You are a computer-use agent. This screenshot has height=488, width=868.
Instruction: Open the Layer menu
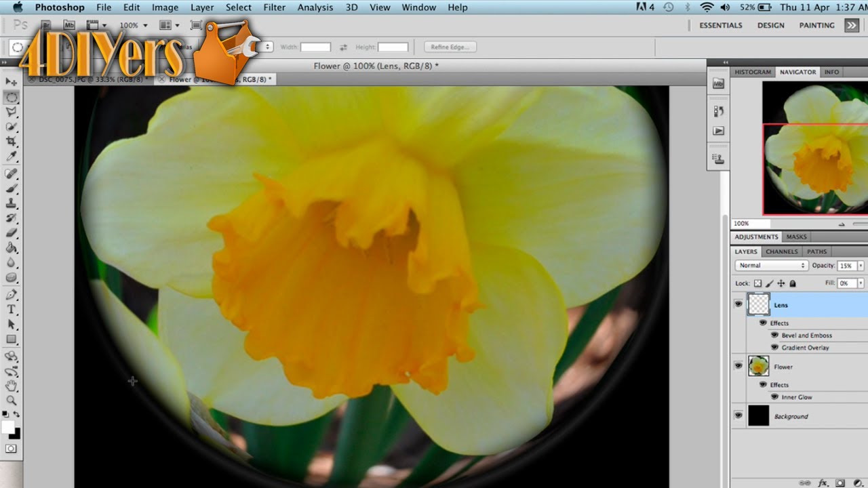[x=202, y=7]
